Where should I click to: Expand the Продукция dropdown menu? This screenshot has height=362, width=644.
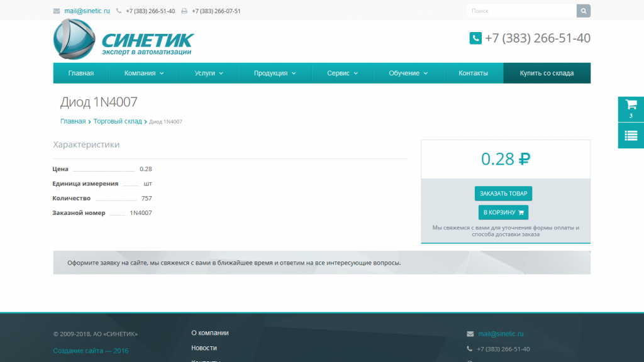(x=275, y=73)
